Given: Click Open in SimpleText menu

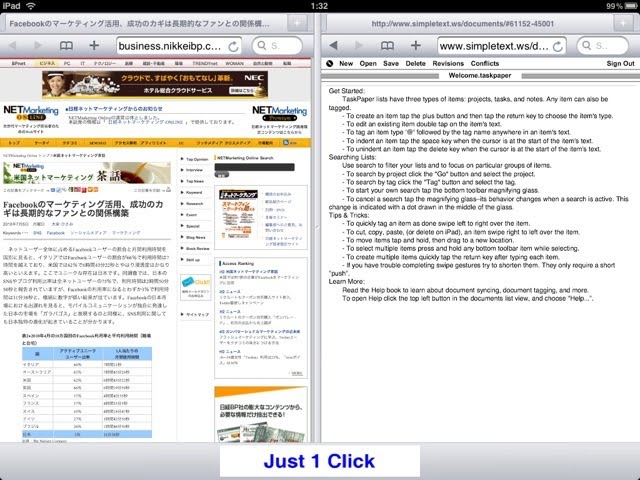Looking at the screenshot, I should point(368,63).
